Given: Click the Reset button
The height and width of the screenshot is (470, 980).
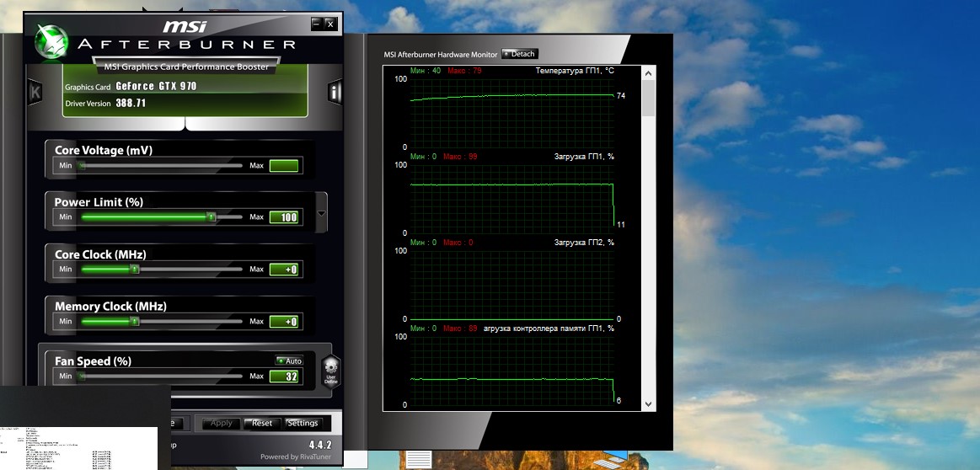Looking at the screenshot, I should click(262, 423).
